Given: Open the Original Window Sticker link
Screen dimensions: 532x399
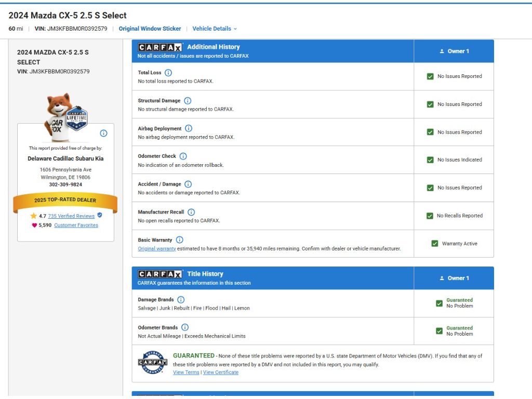Looking at the screenshot, I should pyautogui.click(x=150, y=29).
